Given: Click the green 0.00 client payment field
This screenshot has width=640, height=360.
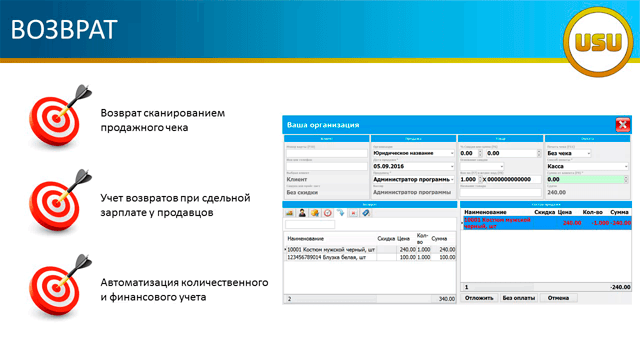Looking at the screenshot, I should pos(587,179).
